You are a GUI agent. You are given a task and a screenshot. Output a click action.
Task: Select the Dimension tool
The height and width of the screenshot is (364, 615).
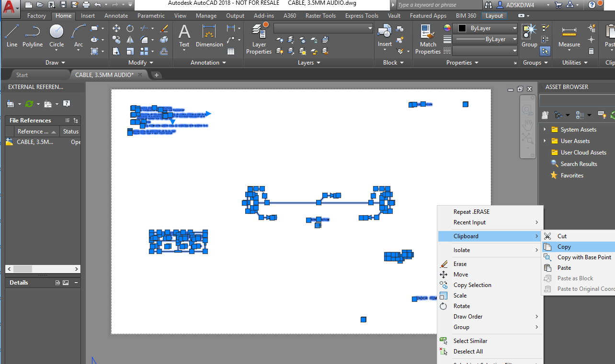click(209, 36)
